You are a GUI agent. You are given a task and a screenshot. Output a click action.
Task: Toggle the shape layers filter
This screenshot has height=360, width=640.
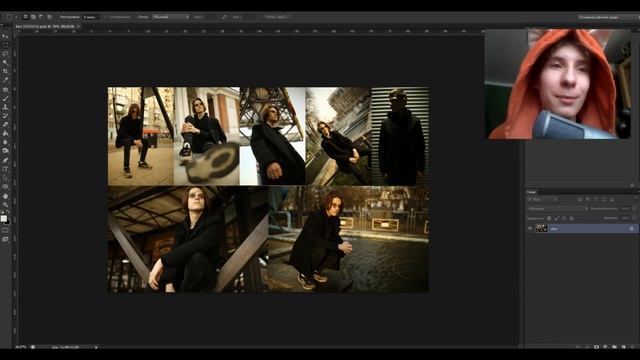604,199
